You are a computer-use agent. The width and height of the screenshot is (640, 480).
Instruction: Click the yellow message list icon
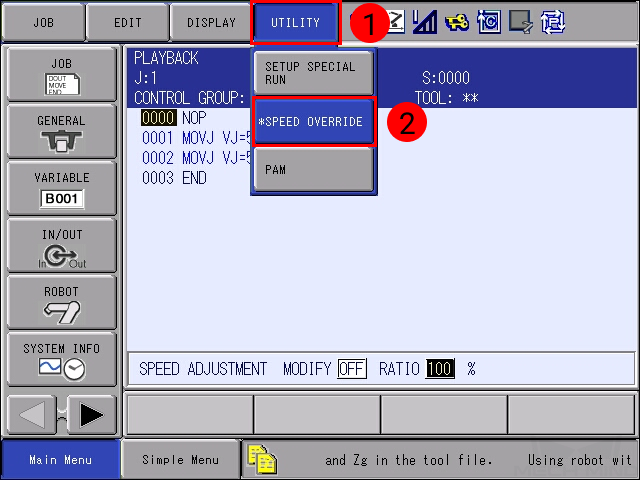(262, 459)
